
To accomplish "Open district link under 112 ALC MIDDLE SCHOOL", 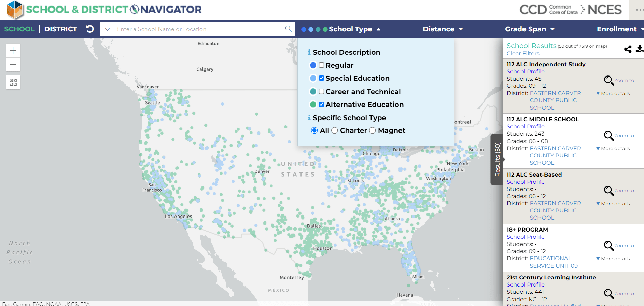I will click(555, 155).
